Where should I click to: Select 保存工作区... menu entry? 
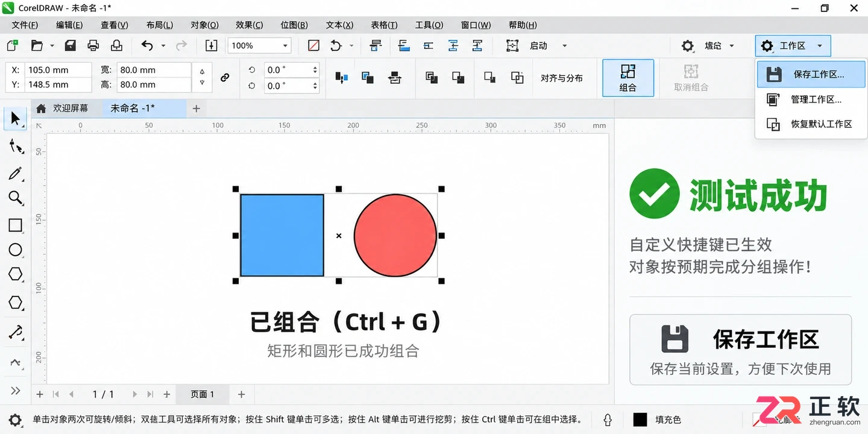point(811,75)
